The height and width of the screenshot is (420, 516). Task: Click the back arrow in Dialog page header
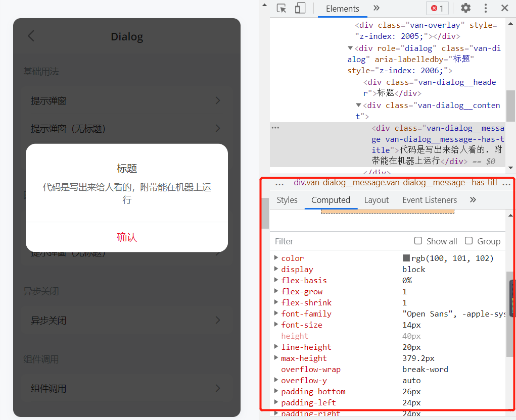pos(30,36)
